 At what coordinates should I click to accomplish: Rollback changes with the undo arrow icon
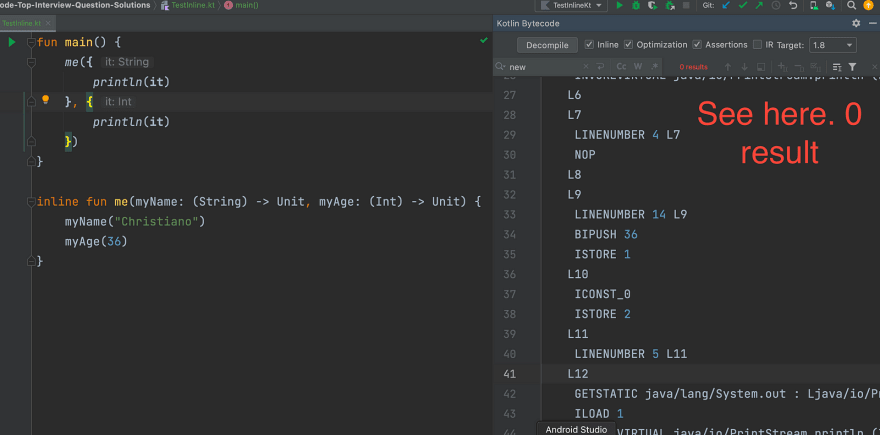pos(793,5)
